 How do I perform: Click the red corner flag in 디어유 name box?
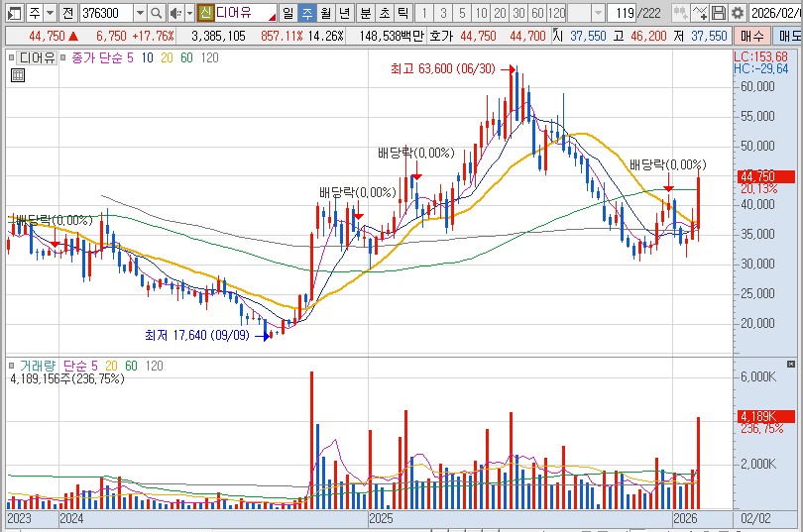point(273,18)
